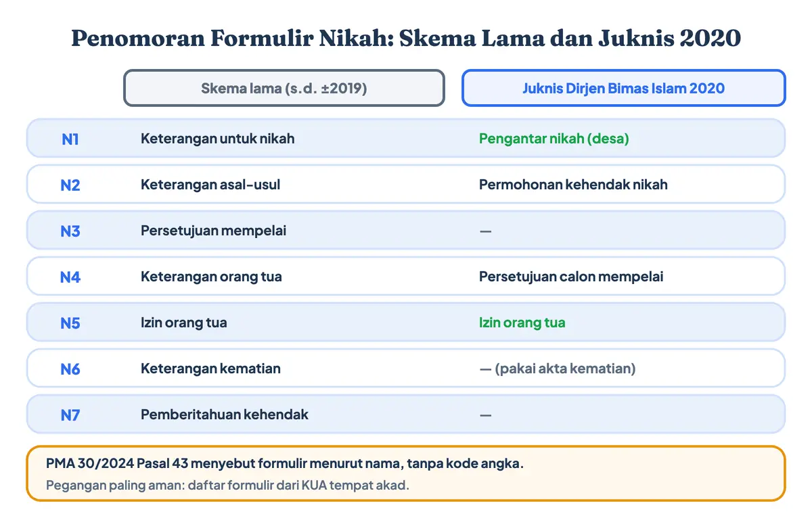Click the "PMA 30/2024 Pasal 43" note line
Viewport: 812px width, 514px height.
(x=285, y=465)
